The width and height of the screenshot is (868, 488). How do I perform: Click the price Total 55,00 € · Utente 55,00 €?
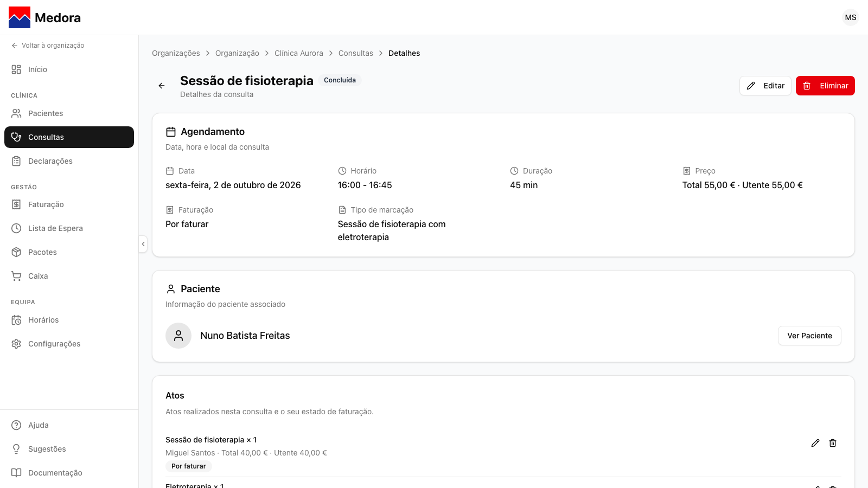(x=743, y=185)
